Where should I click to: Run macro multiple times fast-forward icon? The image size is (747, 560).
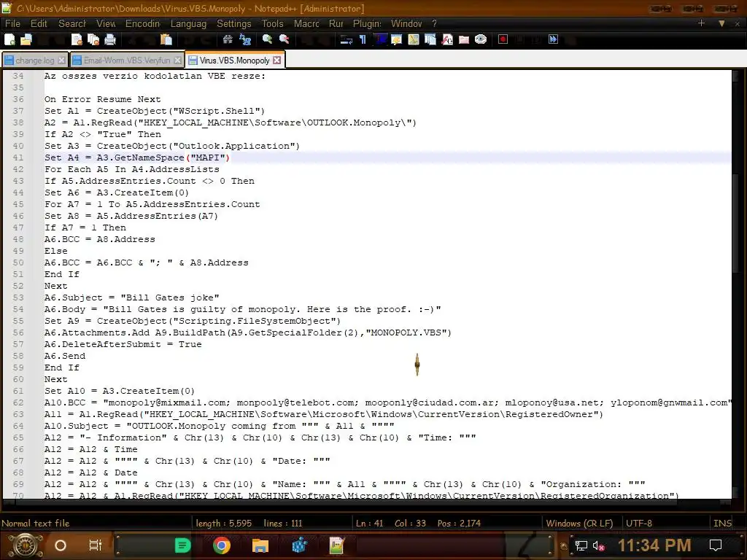553,39
